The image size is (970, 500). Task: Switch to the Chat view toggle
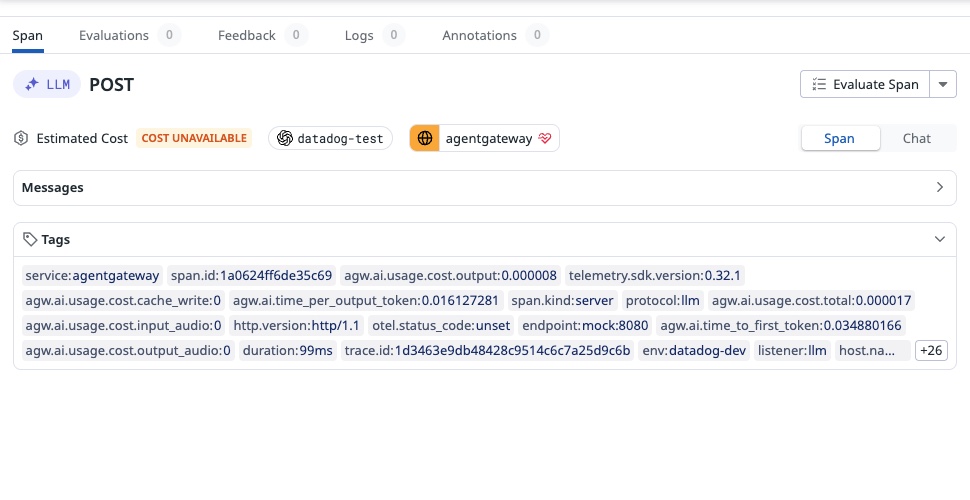tap(916, 138)
